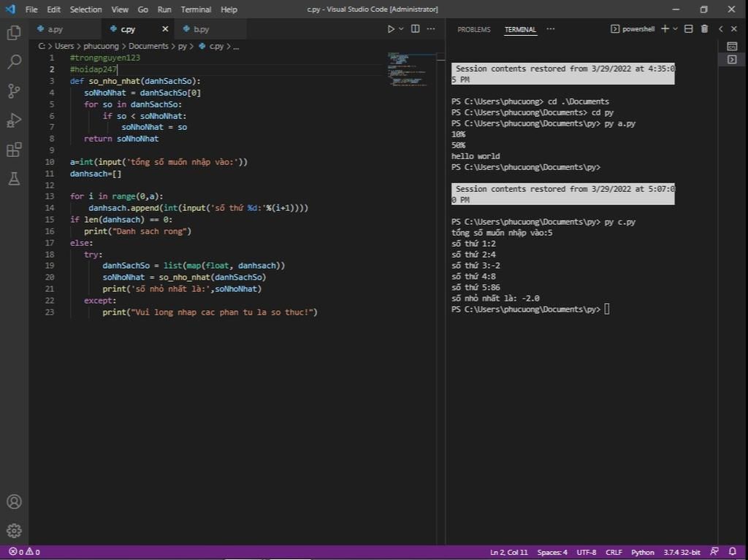The height and width of the screenshot is (560, 748).
Task: Open editor More Actions ellipsis
Action: coord(431,29)
